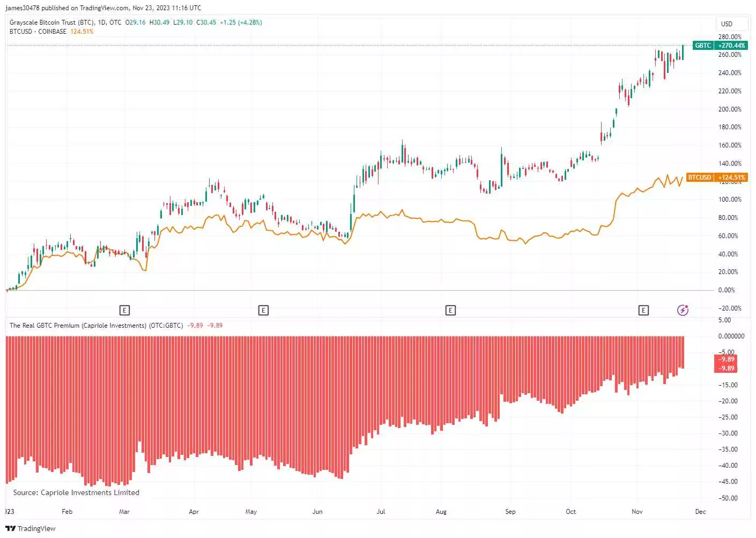Click the earnings E marker near February
756x538 pixels.
(x=124, y=310)
